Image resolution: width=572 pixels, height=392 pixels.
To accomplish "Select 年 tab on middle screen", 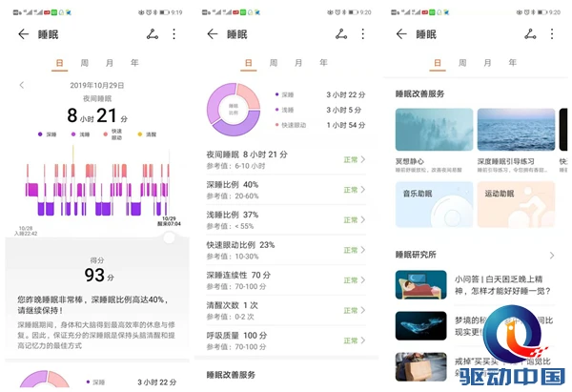I will [x=323, y=63].
